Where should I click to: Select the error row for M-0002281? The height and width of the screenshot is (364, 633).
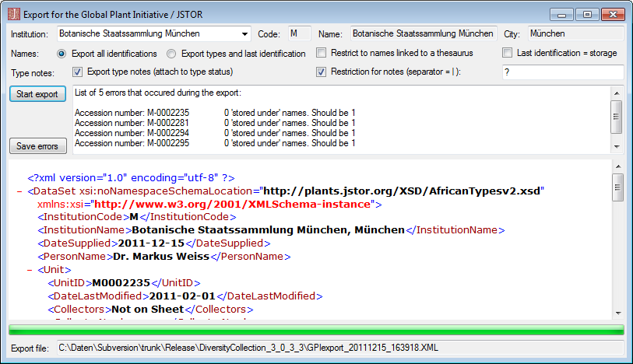[x=215, y=123]
